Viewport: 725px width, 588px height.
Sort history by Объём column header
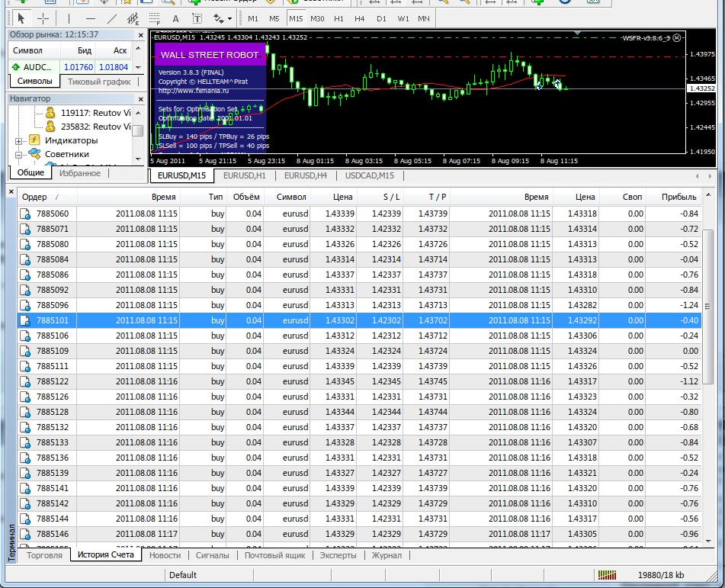tap(246, 197)
